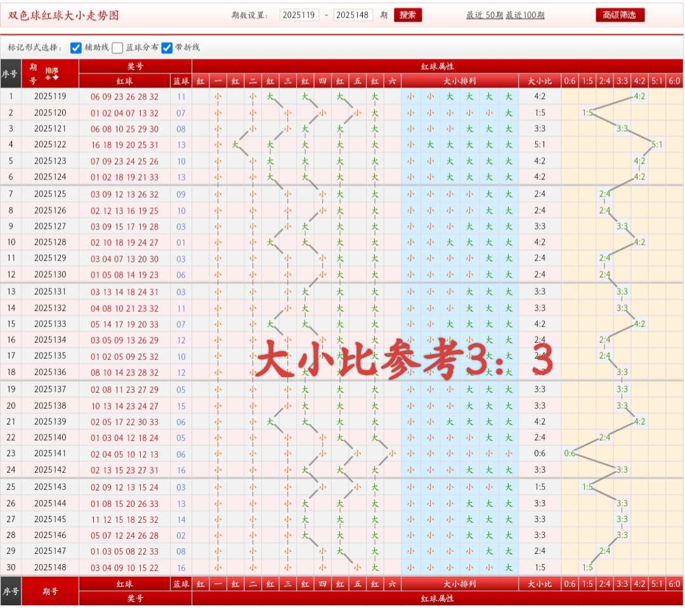This screenshot has height=616, width=685.
Task: Click the end period input showing 2025148
Action: coord(354,15)
